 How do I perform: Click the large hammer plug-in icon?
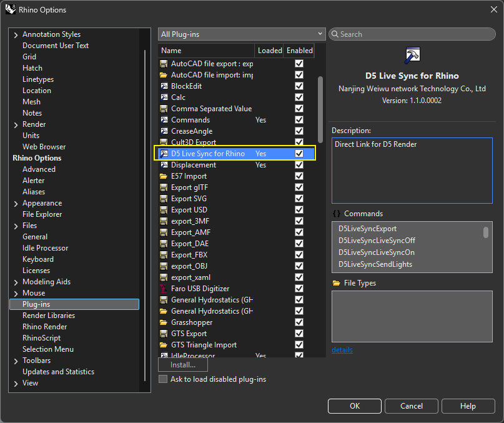[412, 56]
